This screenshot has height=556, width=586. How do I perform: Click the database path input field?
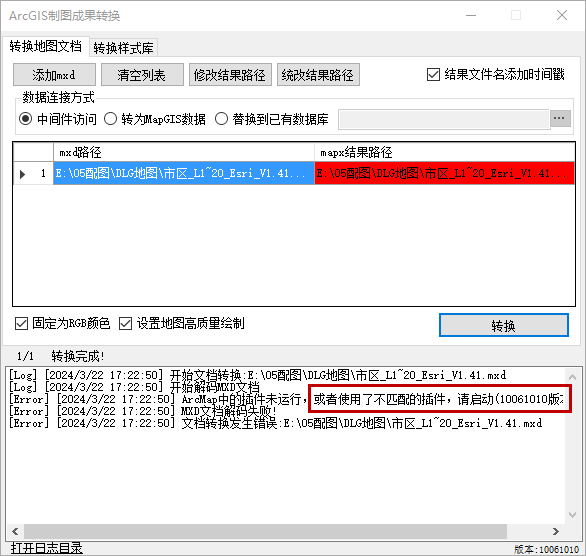pyautogui.click(x=444, y=119)
